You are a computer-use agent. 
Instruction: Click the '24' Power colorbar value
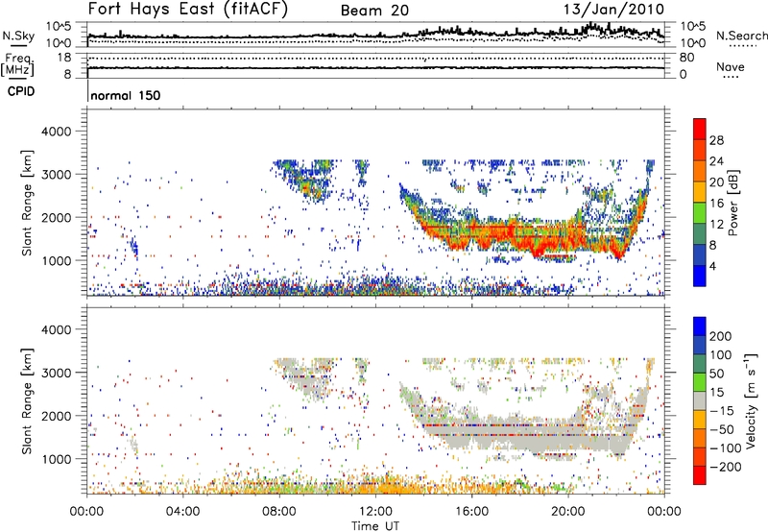click(716, 161)
